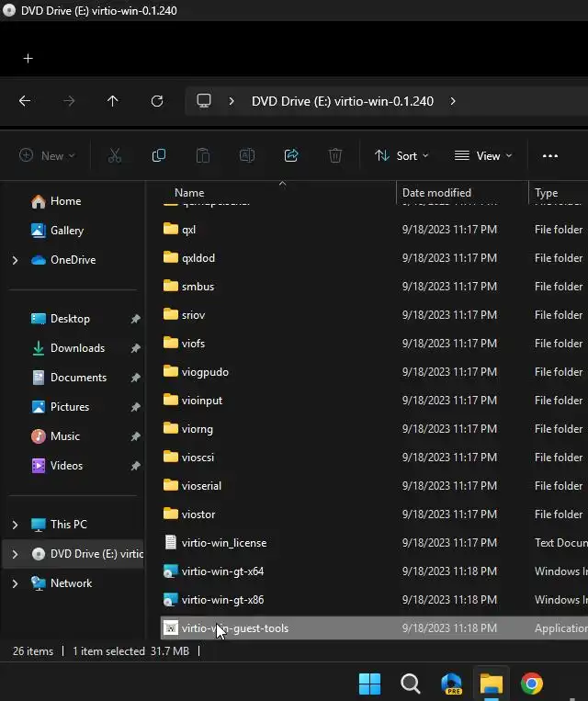Viewport: 588px width, 701px height.
Task: Launch Google Chrome from taskbar
Action: 532,684
